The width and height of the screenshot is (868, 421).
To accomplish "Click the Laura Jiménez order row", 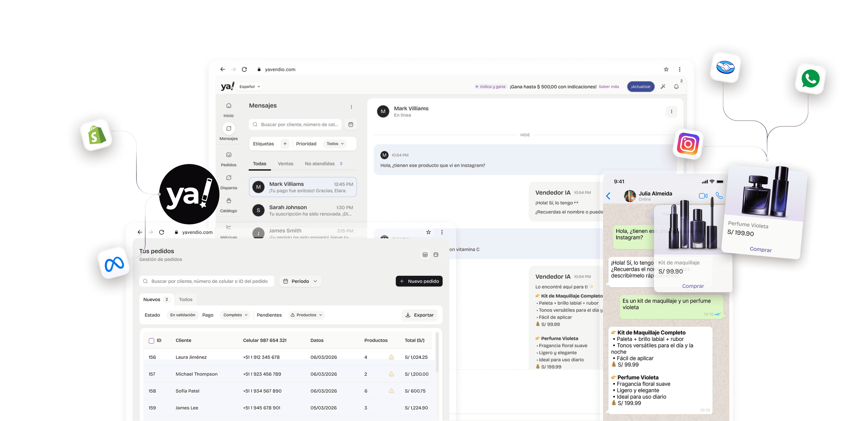I will [288, 357].
